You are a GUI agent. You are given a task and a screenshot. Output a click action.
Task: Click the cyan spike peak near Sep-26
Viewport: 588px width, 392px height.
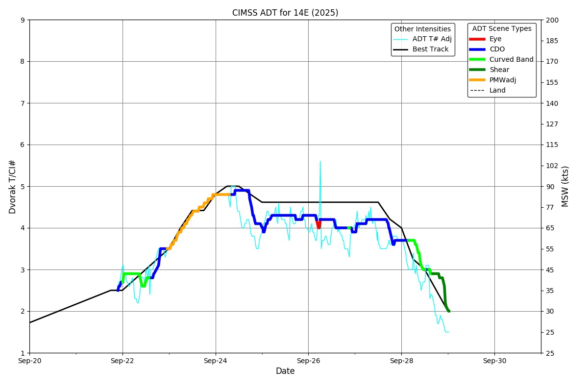pos(320,162)
